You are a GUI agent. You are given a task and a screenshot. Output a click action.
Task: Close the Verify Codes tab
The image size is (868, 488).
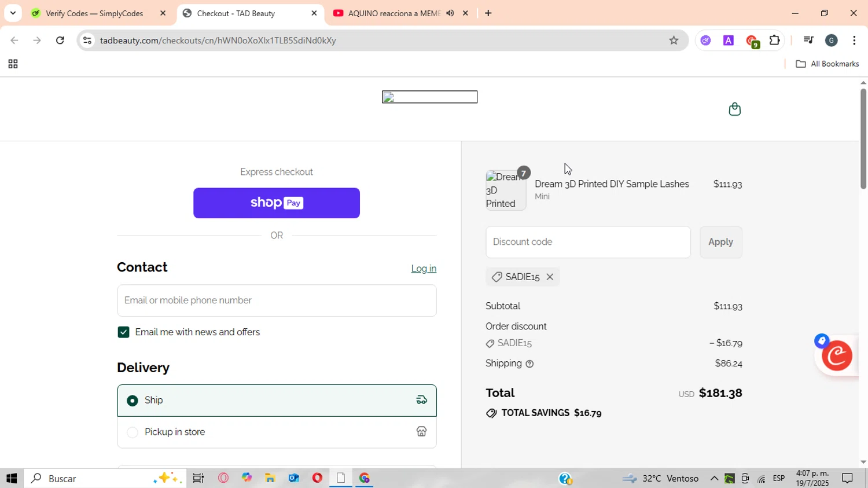point(163,13)
